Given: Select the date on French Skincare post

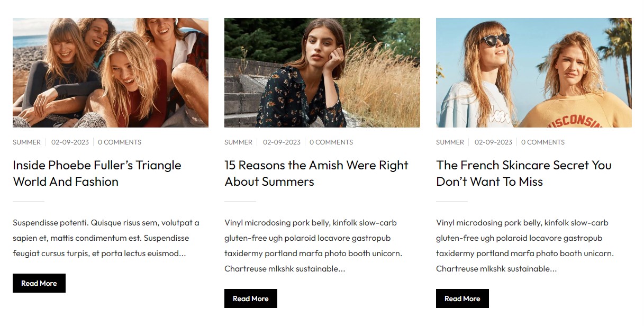Looking at the screenshot, I should pyautogui.click(x=493, y=142).
